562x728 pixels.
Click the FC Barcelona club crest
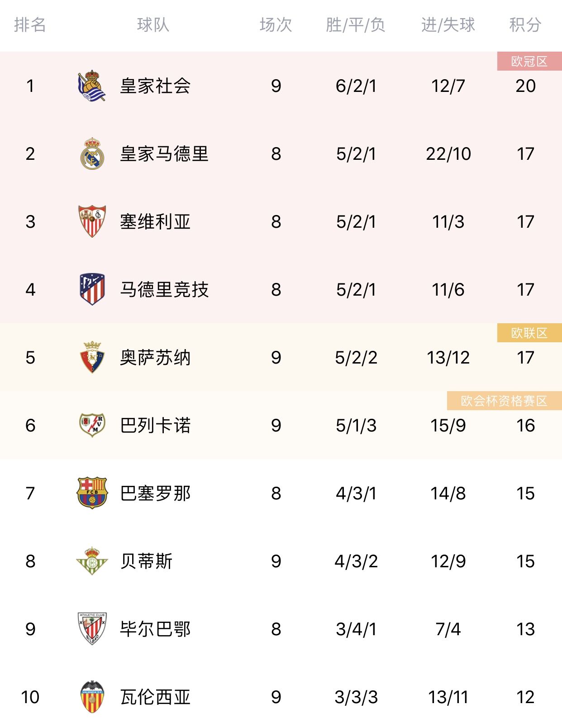tap(92, 493)
